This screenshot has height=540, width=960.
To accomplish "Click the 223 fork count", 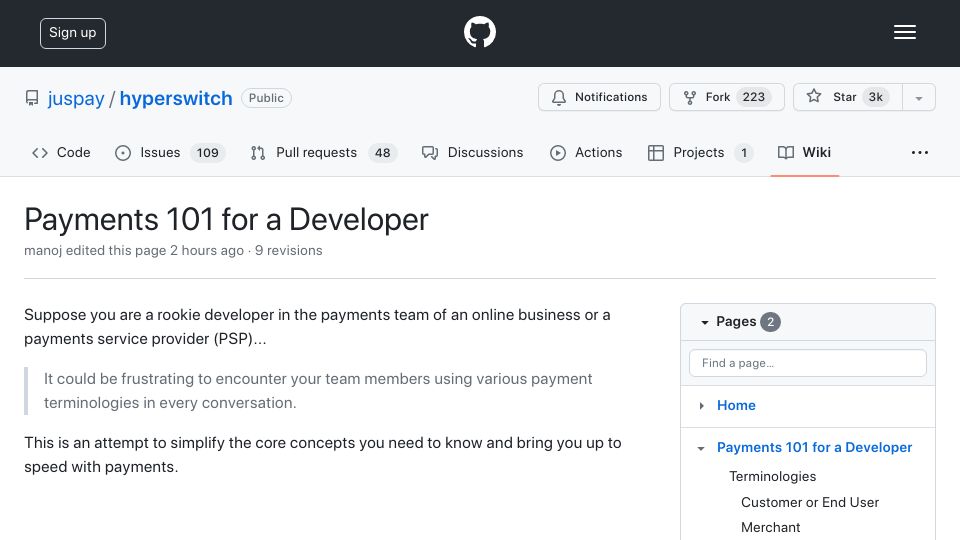I will 754,97.
